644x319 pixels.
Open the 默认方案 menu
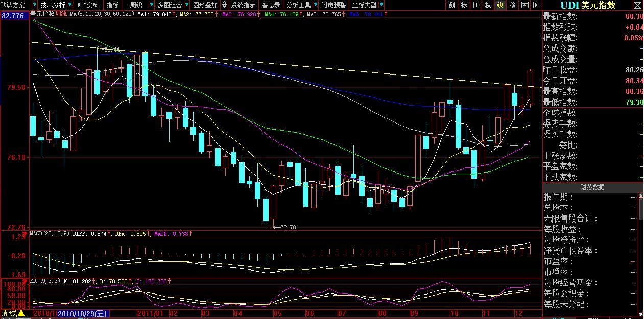pyautogui.click(x=13, y=5)
